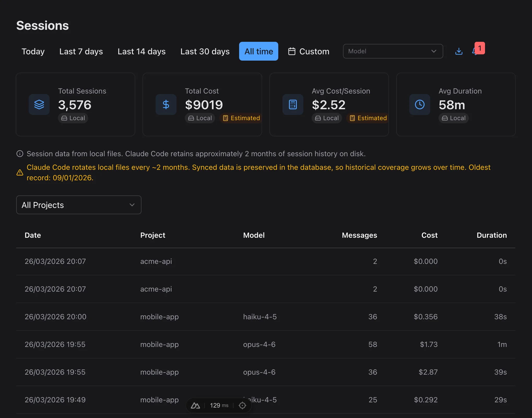Click the Sessions page heading
This screenshot has height=418, width=532.
click(43, 26)
